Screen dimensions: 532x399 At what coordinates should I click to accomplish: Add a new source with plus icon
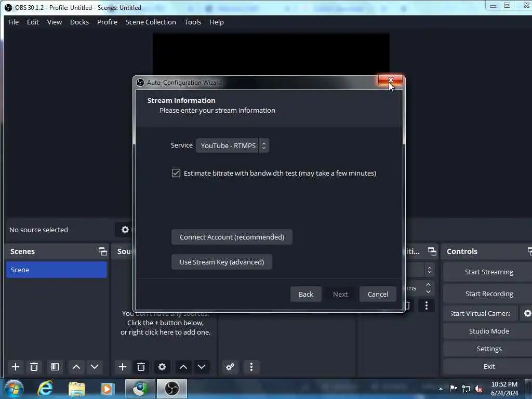(123, 367)
